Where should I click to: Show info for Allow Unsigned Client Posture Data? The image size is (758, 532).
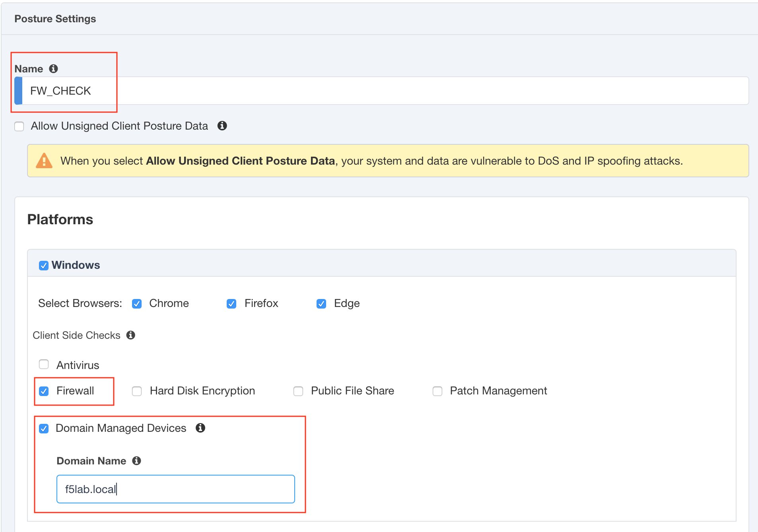tap(222, 126)
